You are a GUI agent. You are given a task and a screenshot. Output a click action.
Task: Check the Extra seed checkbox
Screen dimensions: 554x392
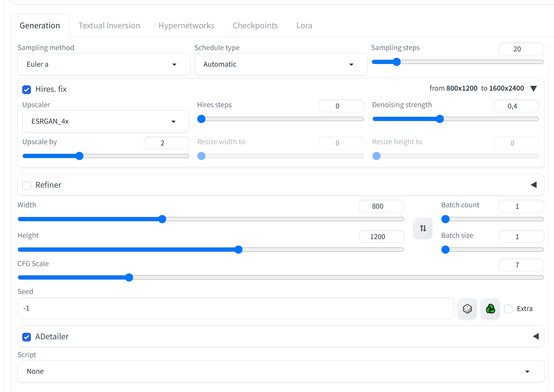[508, 309]
